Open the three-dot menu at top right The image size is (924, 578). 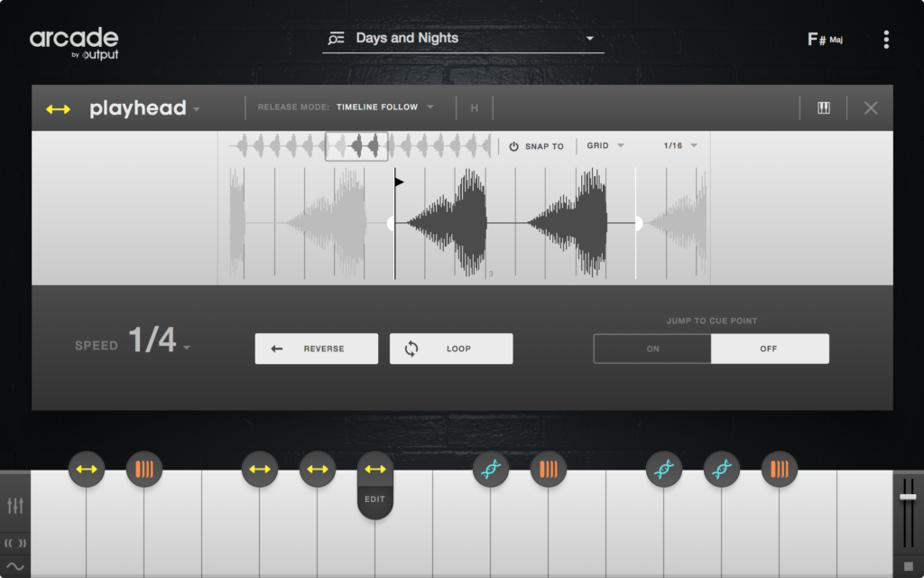886,39
